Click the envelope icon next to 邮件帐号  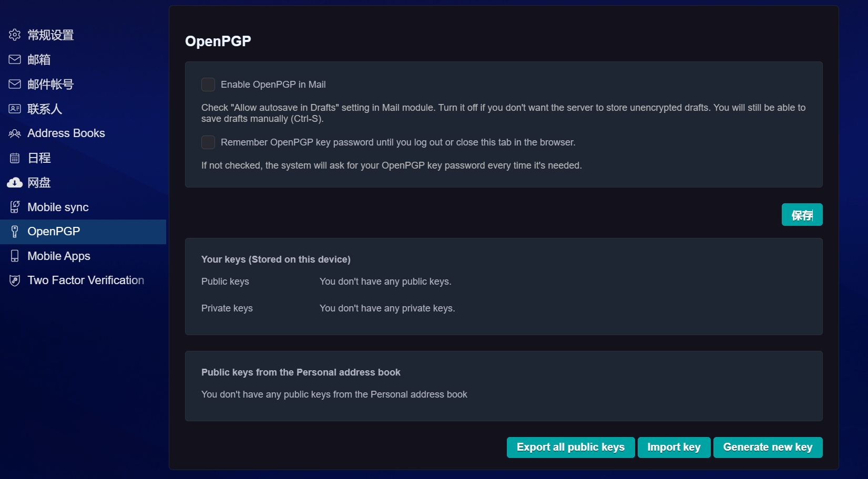coord(15,84)
